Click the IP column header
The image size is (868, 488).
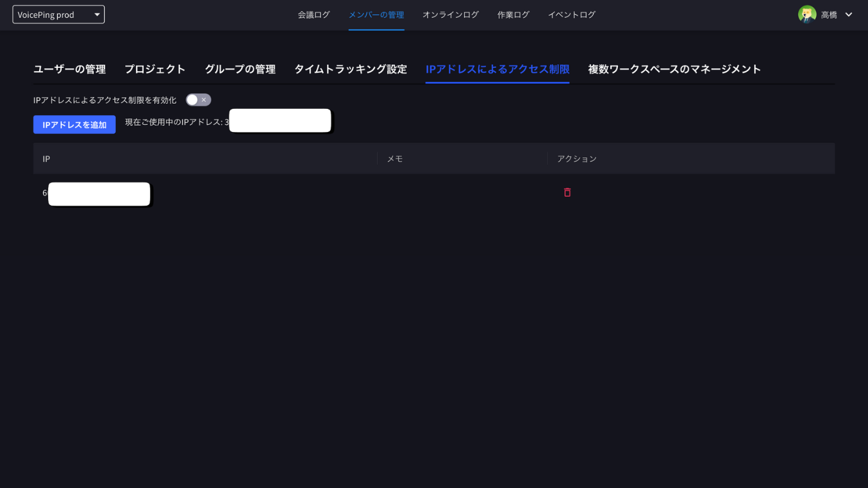(x=46, y=158)
